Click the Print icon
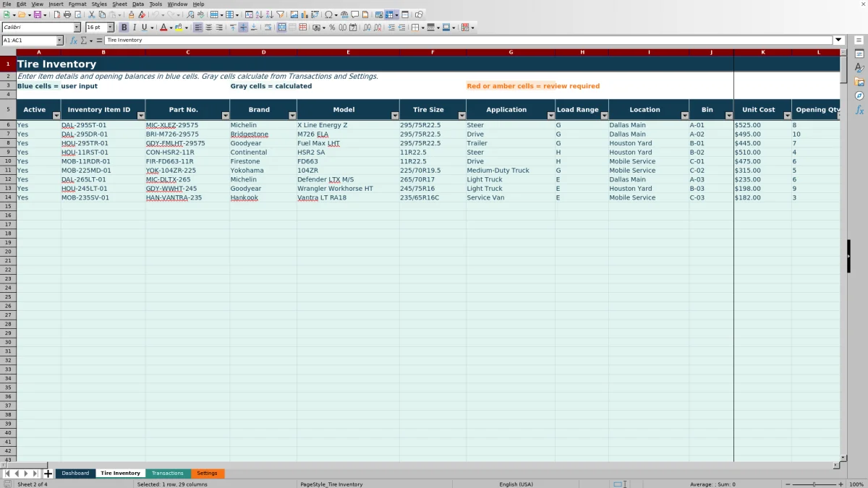 pyautogui.click(x=67, y=14)
